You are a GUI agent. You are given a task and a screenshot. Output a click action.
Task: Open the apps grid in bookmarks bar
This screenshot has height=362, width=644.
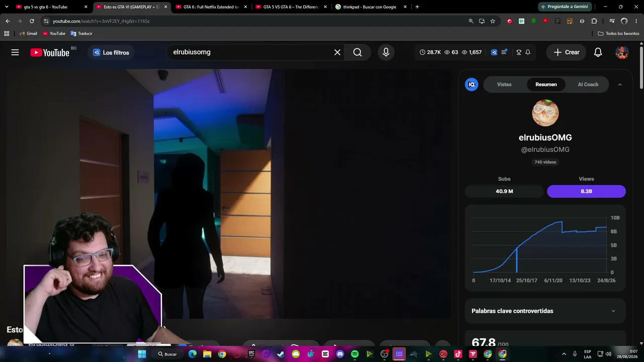(7, 33)
